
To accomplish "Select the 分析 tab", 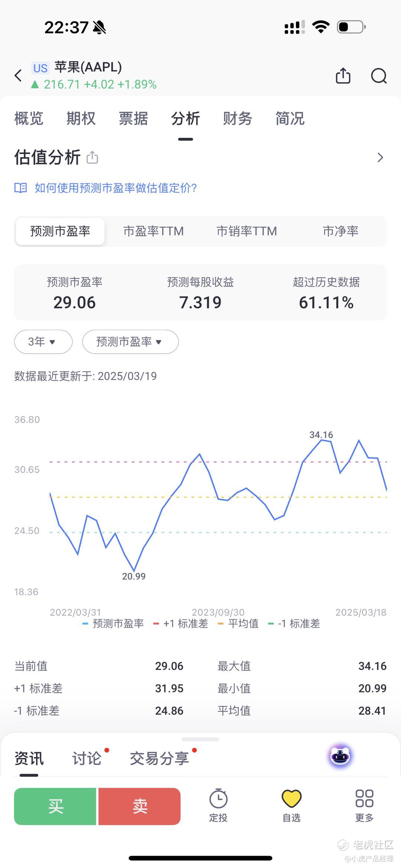I will tap(185, 119).
